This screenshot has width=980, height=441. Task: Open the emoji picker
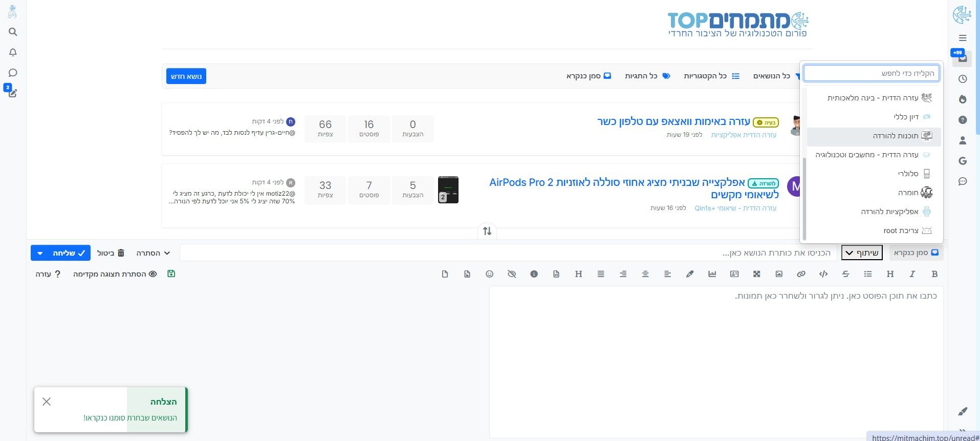point(489,274)
